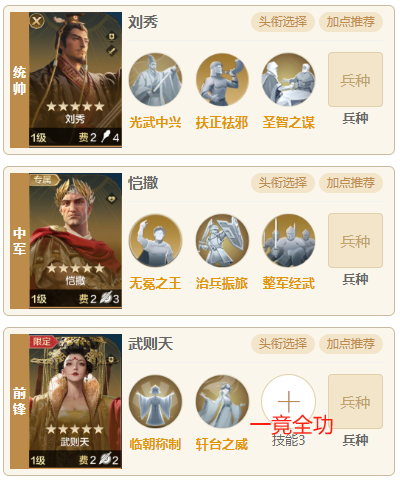Show 加点推荐 for 武则天

pyautogui.click(x=351, y=344)
